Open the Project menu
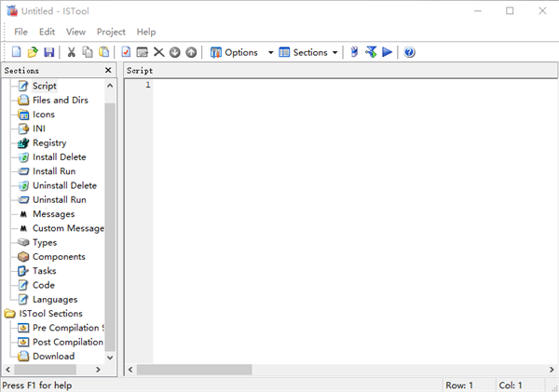 [x=111, y=32]
